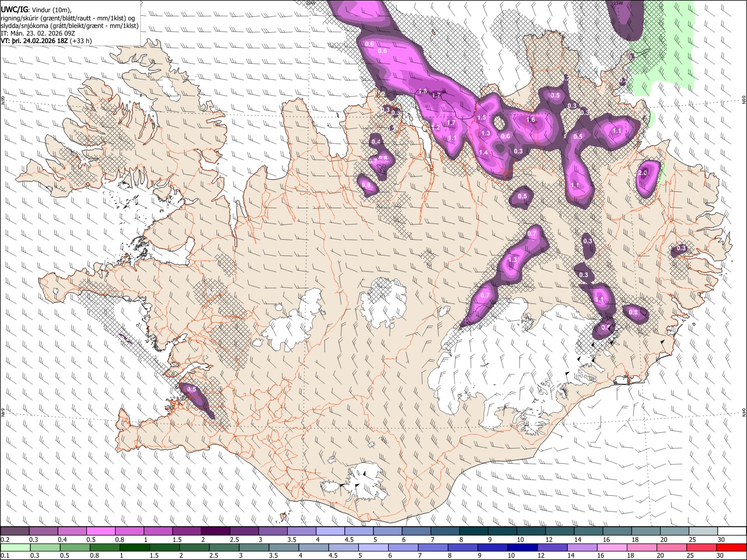Screen dimensions: 747x560
Task: Click the 'rigning/skúrir' legend description line
Action: pyautogui.click(x=68, y=17)
